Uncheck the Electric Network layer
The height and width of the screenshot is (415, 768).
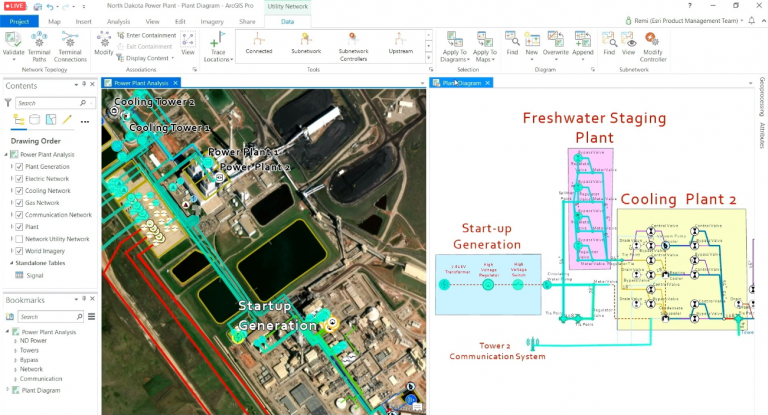[x=19, y=178]
